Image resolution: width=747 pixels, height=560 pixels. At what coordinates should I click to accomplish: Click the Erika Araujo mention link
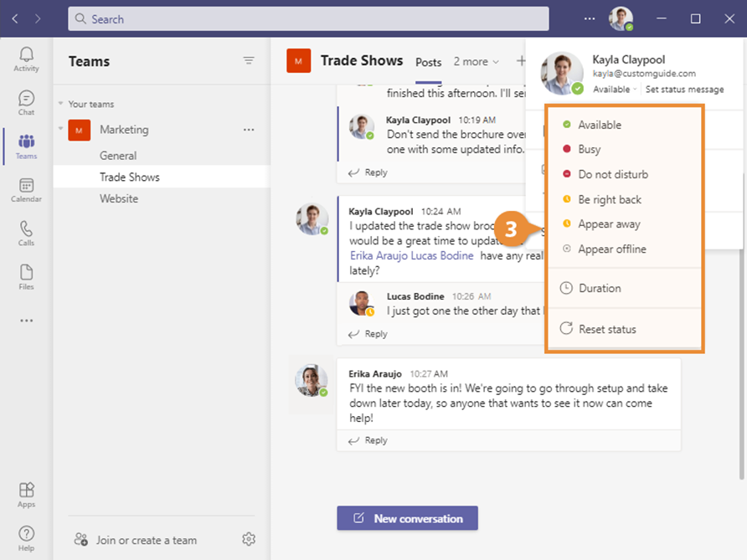(379, 255)
